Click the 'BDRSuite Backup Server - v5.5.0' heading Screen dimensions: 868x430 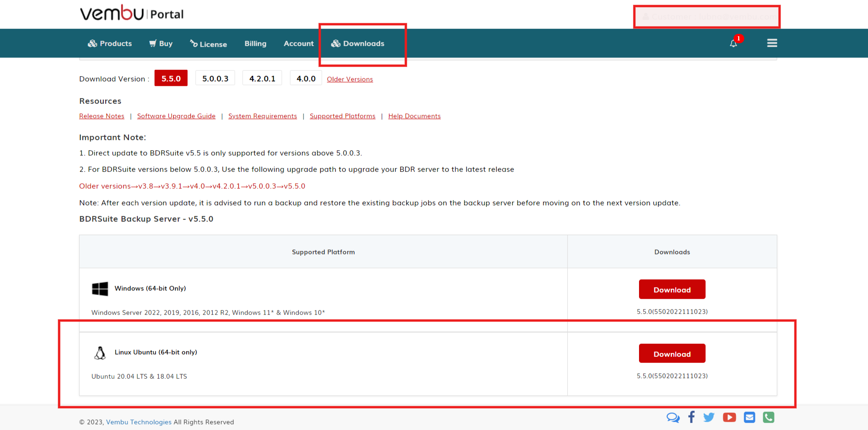[x=146, y=219]
